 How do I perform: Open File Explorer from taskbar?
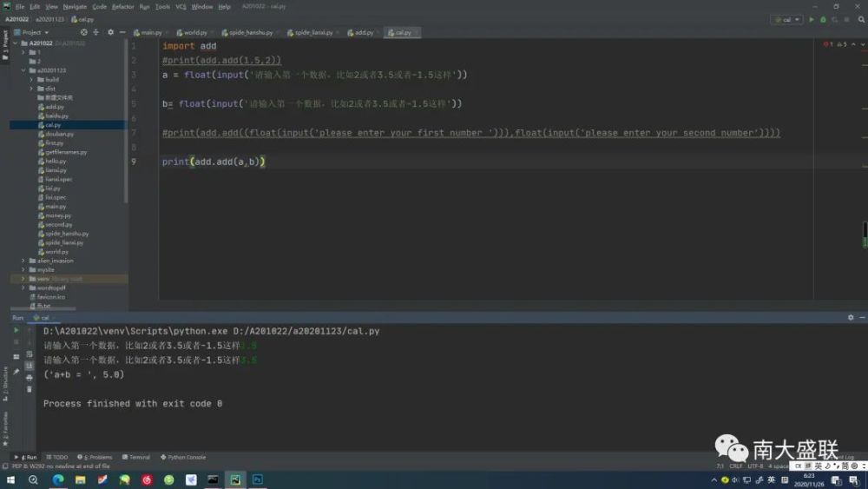click(x=80, y=479)
